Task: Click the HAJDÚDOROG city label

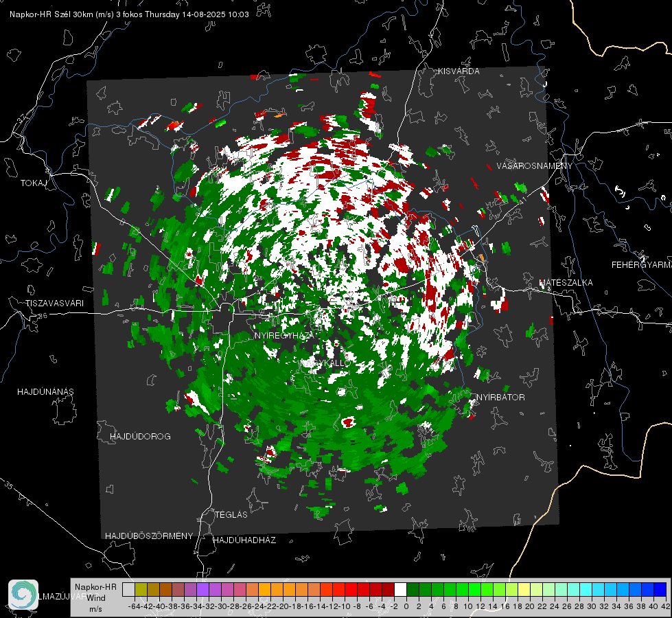Action: click(x=140, y=436)
